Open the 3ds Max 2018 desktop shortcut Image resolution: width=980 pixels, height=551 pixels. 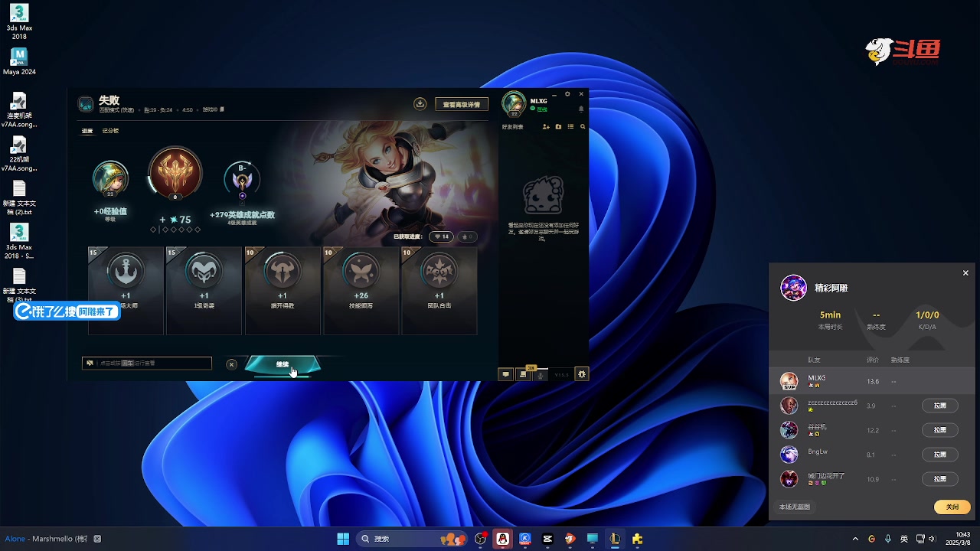pyautogui.click(x=19, y=22)
